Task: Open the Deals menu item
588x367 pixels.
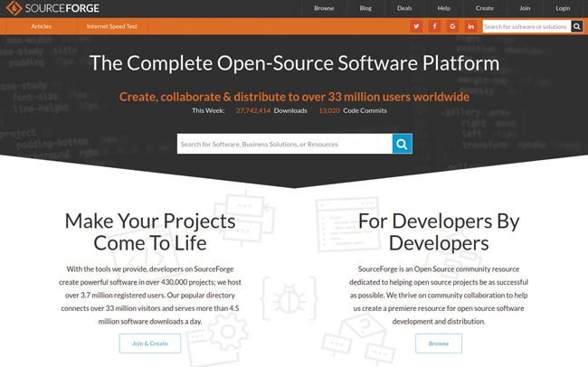Action: tap(404, 8)
